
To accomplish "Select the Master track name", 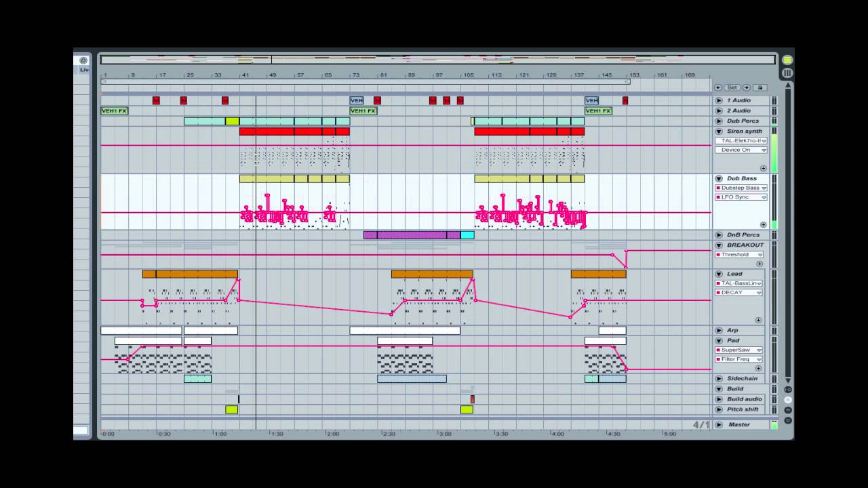I will [739, 425].
